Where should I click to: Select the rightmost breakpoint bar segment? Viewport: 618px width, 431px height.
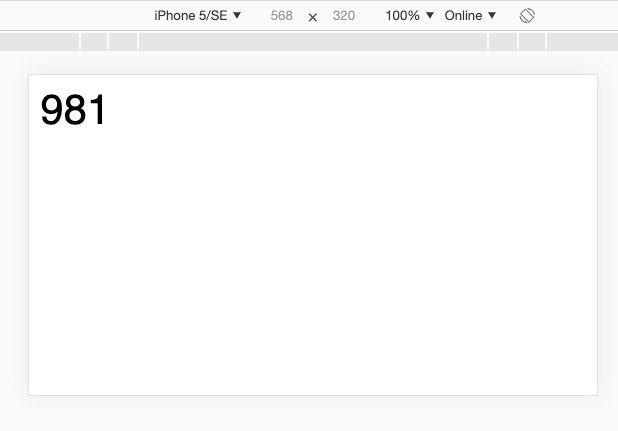pos(583,41)
